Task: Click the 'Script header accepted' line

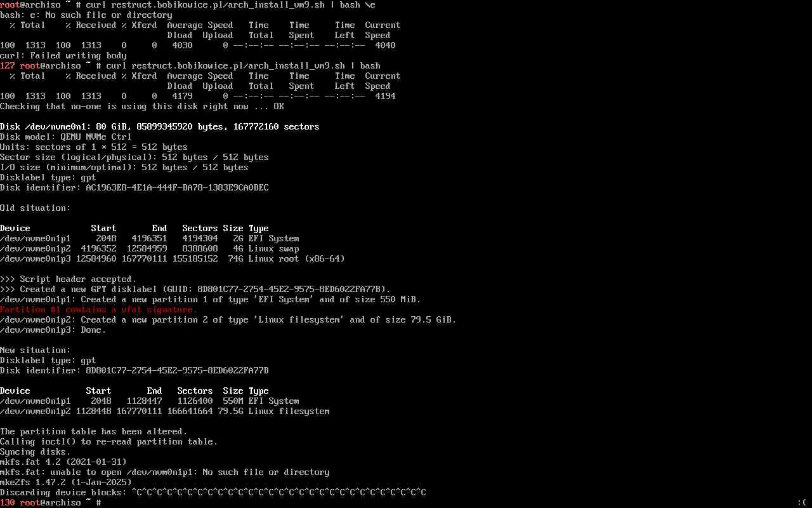Action: click(x=69, y=279)
